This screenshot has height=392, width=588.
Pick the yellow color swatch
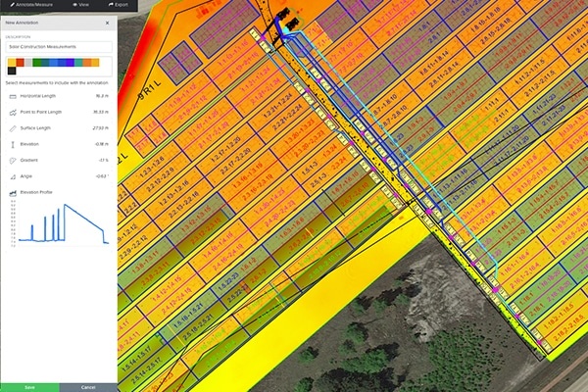point(12,63)
